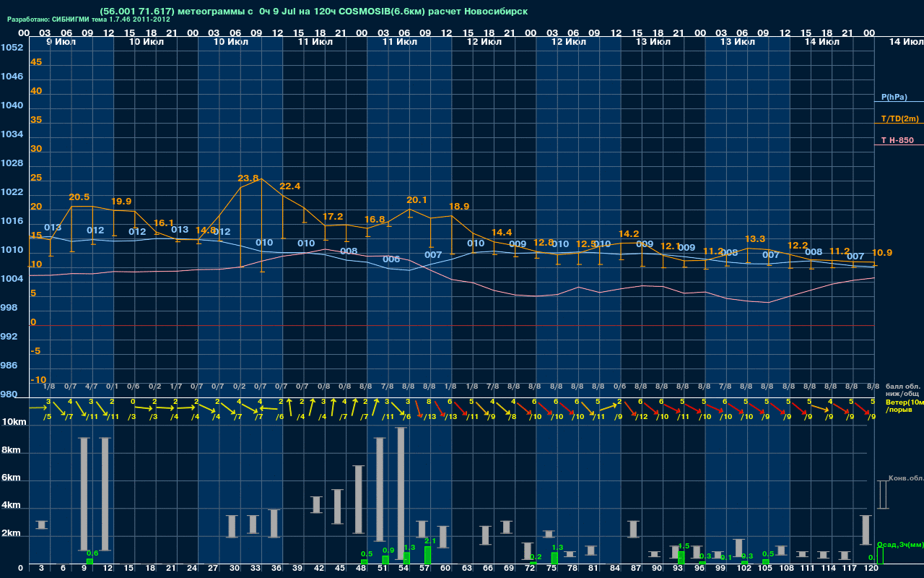This screenshot has width=924, height=578.
Task: Click the 2km cloud height axis label
Action: click(13, 533)
